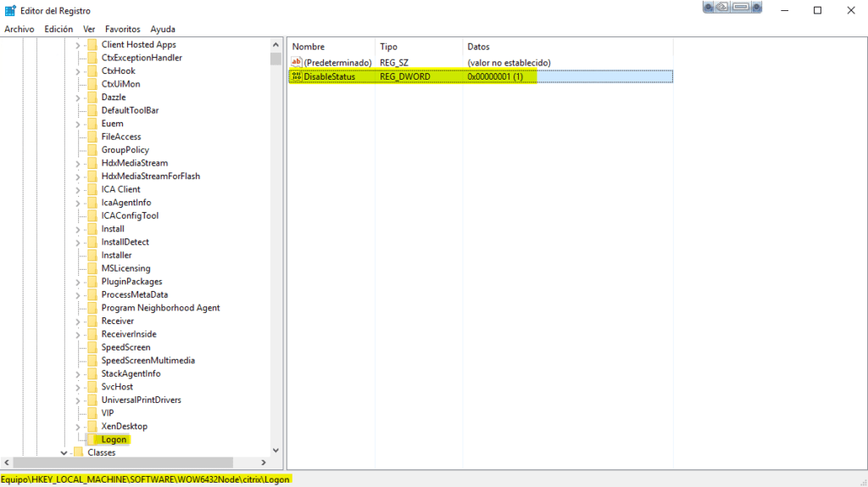Image resolution: width=868 pixels, height=487 pixels.
Task: Click the REG_DWORD type cell
Action: click(x=404, y=76)
